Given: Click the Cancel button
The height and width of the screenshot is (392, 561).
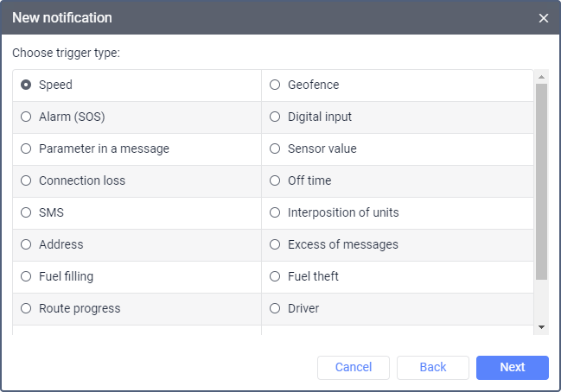Looking at the screenshot, I should coord(354,367).
